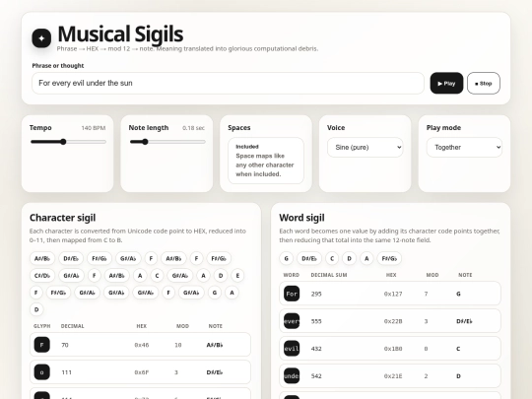
Task: Click the decimal value 70 in character table
Action: click(x=65, y=345)
